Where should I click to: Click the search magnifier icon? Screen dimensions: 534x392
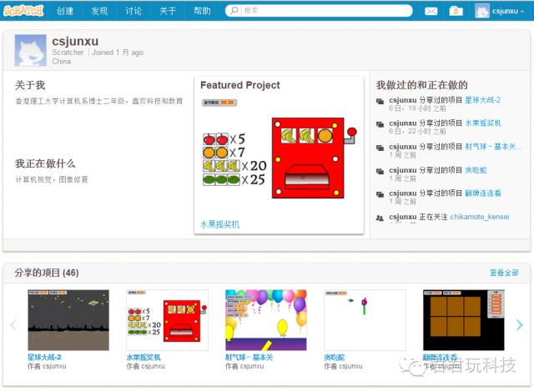(x=234, y=11)
